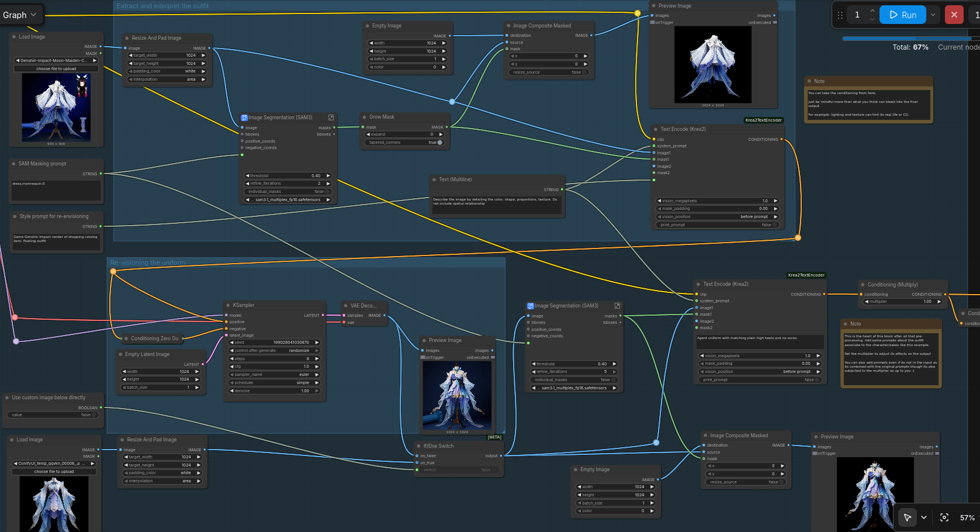Screen dimensions: 980x532
Task: Click the SAM3 node icon in the lower Image Segmentation node
Action: pyautogui.click(x=531, y=306)
